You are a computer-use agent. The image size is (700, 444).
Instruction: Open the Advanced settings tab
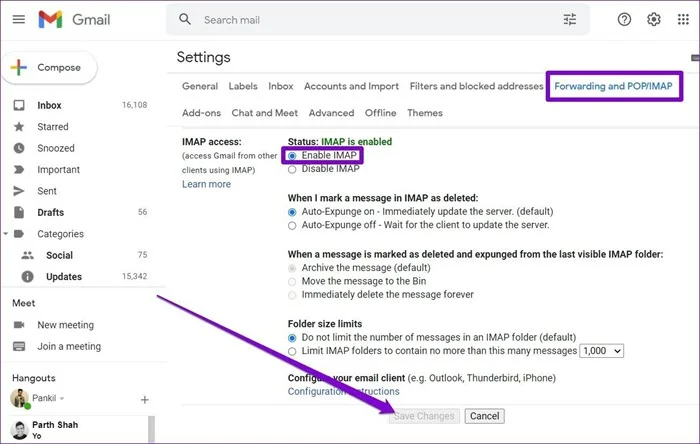click(x=331, y=113)
